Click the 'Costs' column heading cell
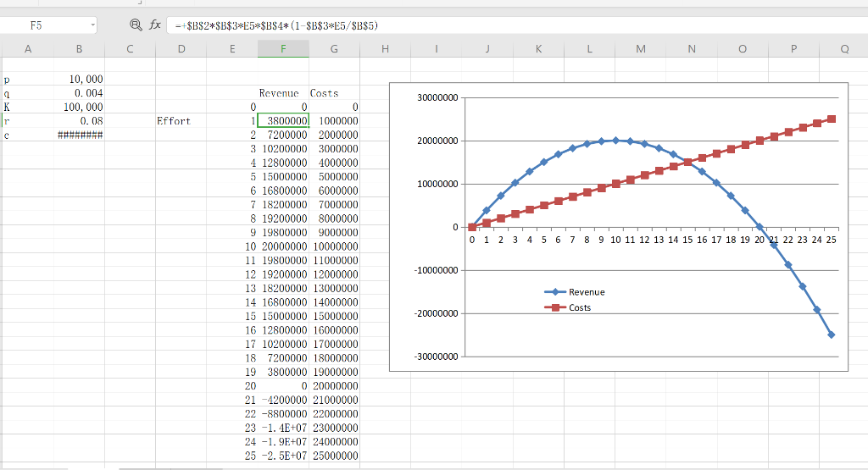868x470 pixels. pos(334,93)
